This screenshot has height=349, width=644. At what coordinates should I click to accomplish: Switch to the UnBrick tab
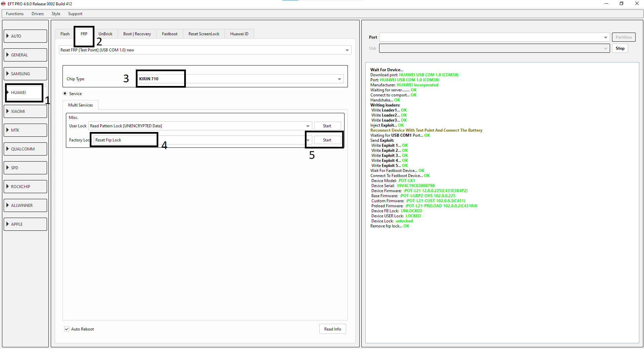(x=106, y=34)
